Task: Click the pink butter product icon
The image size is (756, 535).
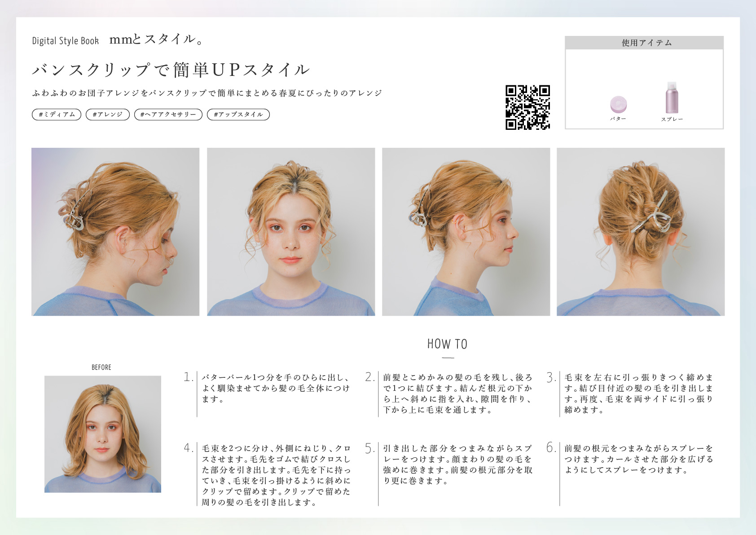Action: tap(618, 105)
